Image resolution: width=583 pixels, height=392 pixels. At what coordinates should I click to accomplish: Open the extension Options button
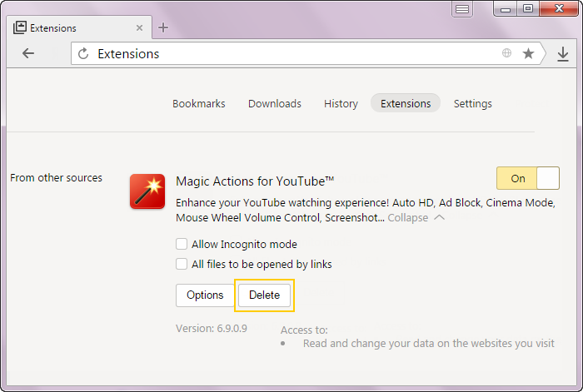click(x=205, y=295)
